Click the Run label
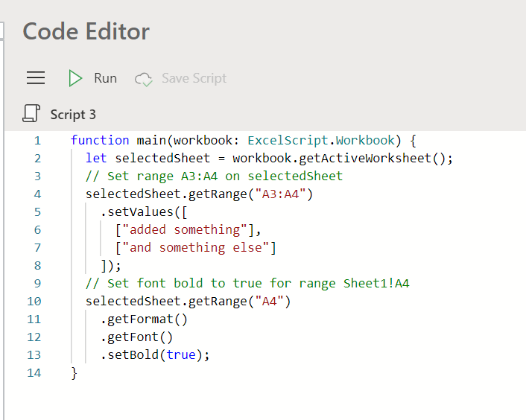This screenshot has height=420, width=526. click(x=105, y=78)
